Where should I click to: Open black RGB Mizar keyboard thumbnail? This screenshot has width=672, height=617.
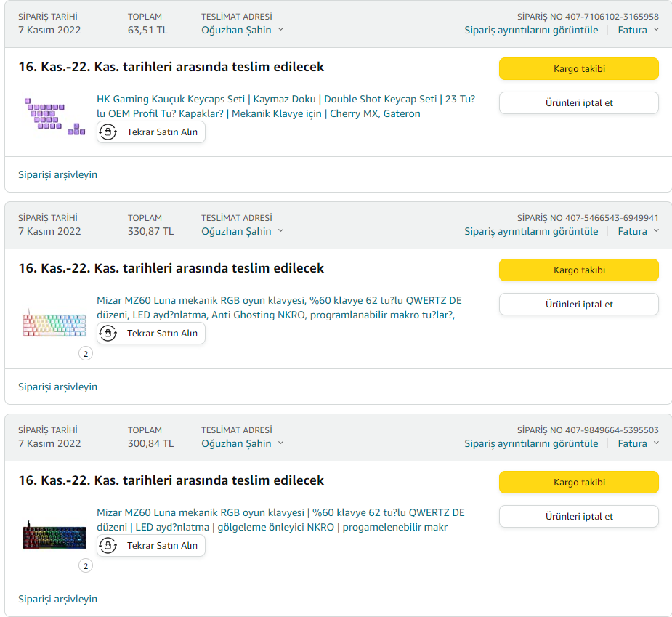[54, 536]
